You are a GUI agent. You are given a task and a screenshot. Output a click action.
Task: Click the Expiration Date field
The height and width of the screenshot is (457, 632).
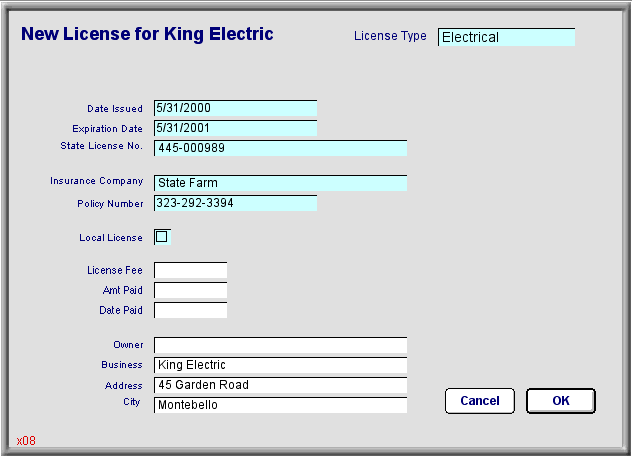(x=235, y=128)
